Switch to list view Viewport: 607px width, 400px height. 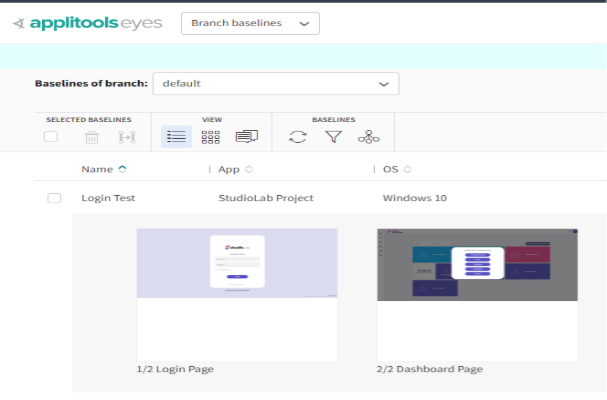[176, 137]
